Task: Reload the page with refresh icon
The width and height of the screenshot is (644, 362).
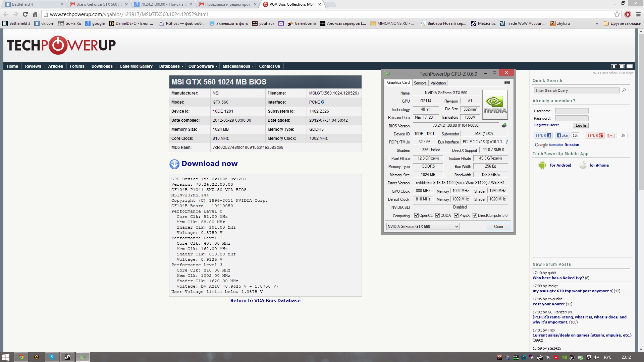Action: (x=25, y=14)
